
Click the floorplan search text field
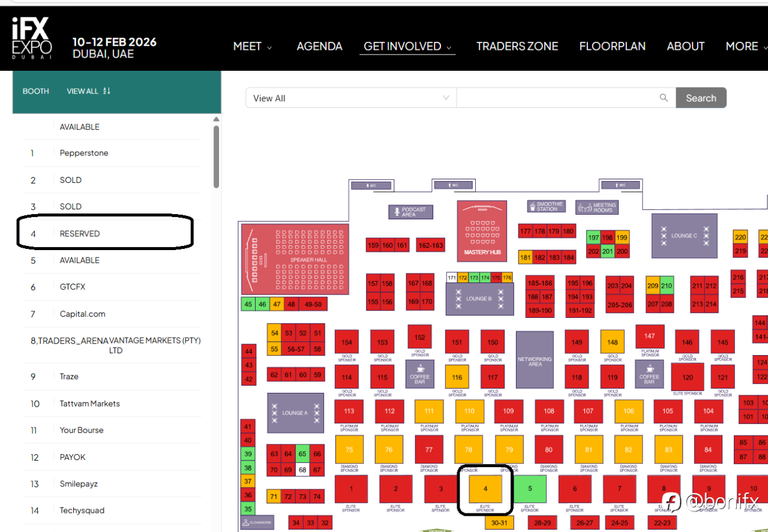566,98
